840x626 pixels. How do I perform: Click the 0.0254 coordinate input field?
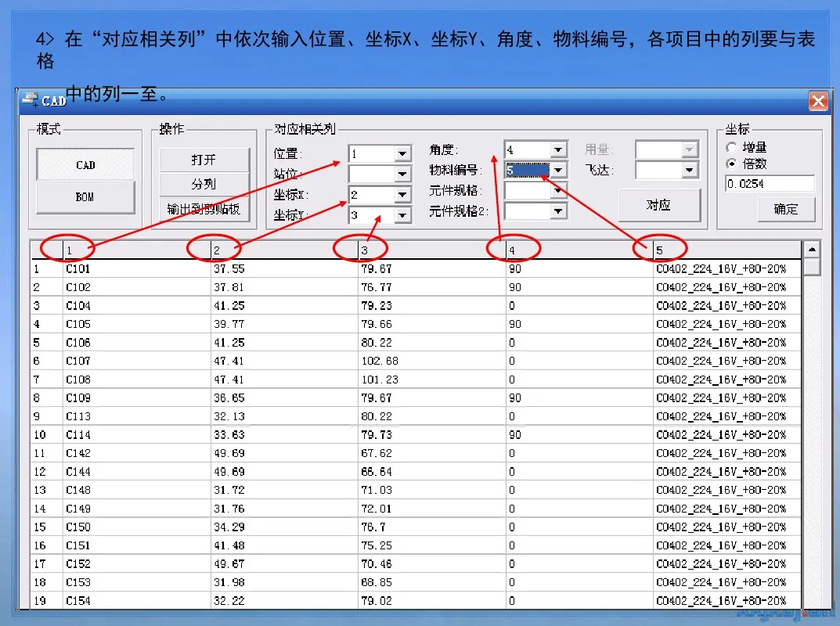pyautogui.click(x=770, y=184)
